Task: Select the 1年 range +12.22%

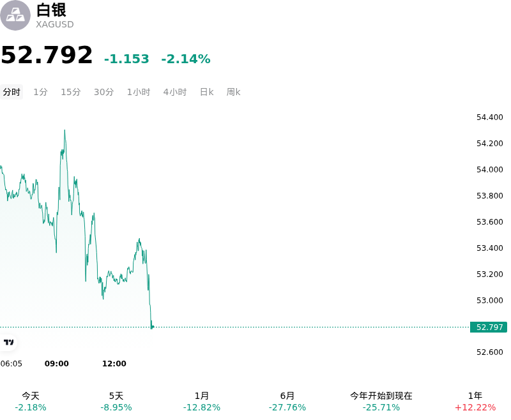Action: click(475, 401)
